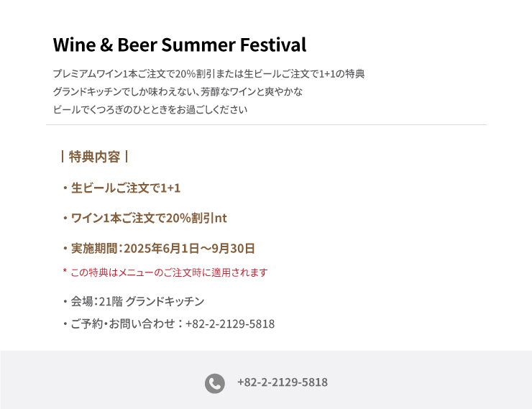Viewport: 532px width, 409px height.
Task: Click description line ビールでくつろぎのひととき
Action: click(x=150, y=109)
